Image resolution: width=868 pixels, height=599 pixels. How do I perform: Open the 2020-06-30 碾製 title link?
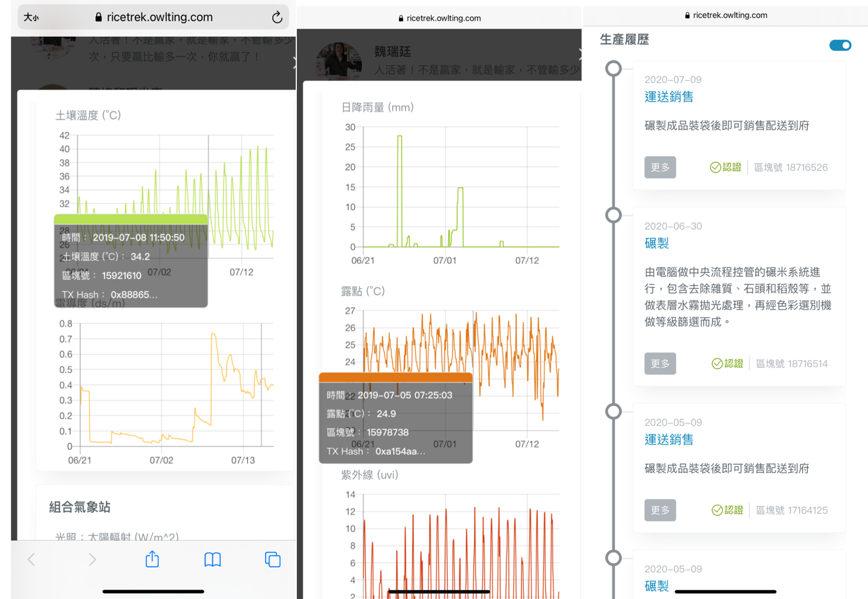coord(657,243)
